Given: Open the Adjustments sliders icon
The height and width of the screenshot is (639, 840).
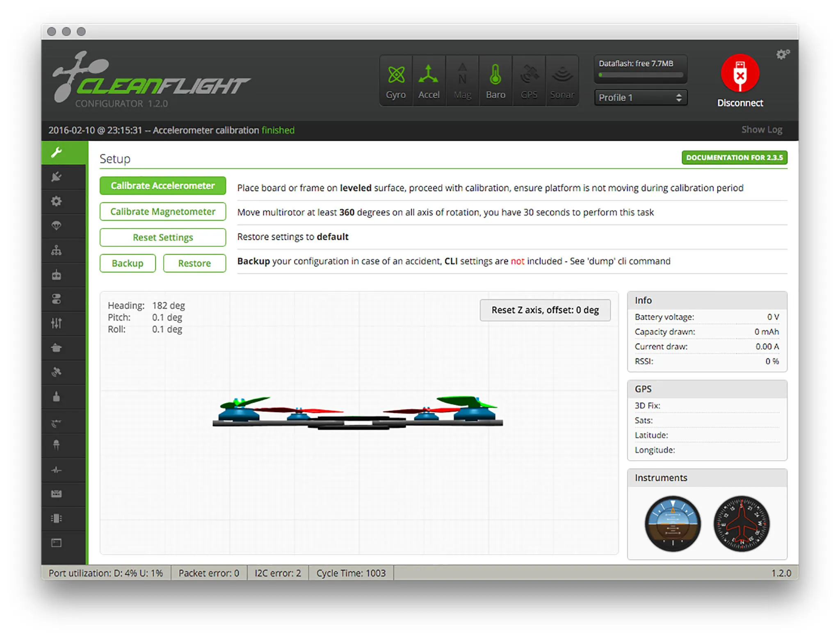Looking at the screenshot, I should click(x=57, y=323).
